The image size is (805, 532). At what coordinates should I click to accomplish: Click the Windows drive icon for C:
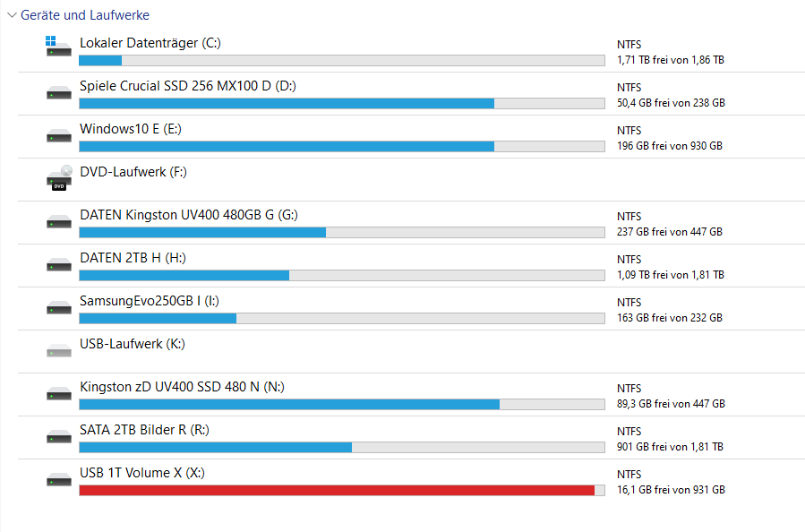(58, 47)
